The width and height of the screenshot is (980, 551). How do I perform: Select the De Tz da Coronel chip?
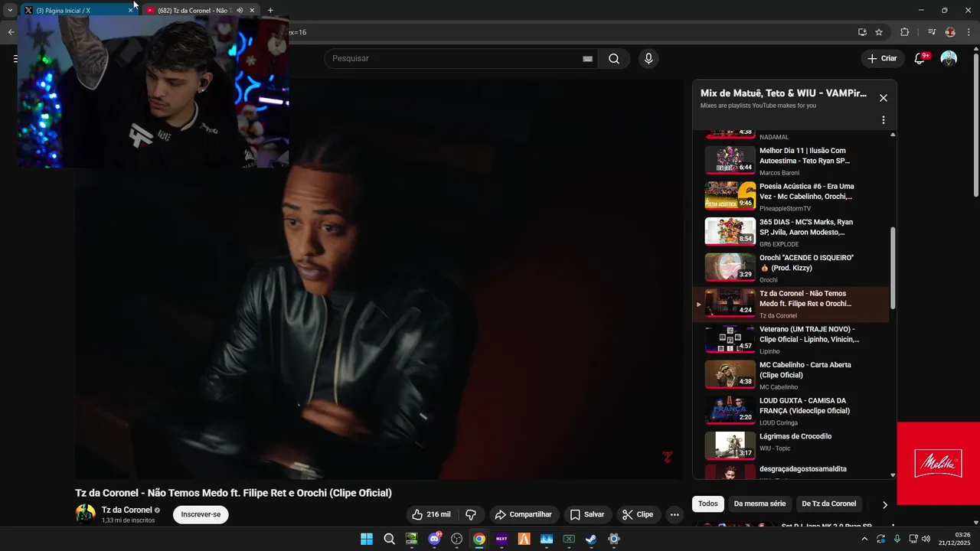(x=829, y=504)
